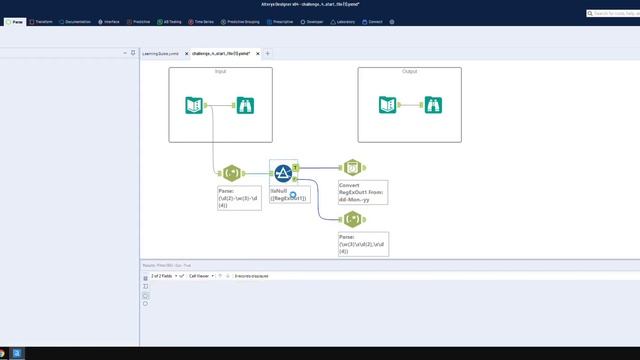The width and height of the screenshot is (640, 360).
Task: Open the Transform tool palette tab
Action: point(41,22)
